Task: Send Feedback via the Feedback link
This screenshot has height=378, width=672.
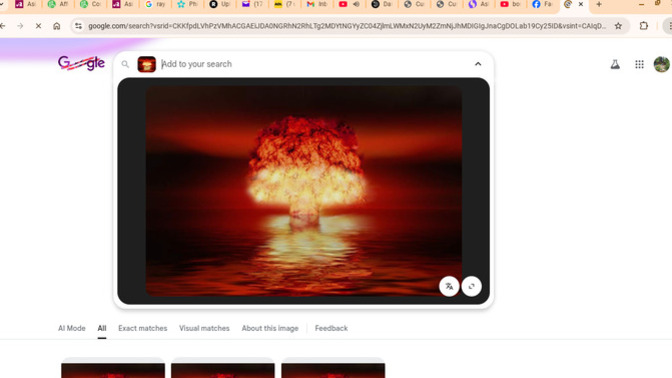Action: point(331,328)
